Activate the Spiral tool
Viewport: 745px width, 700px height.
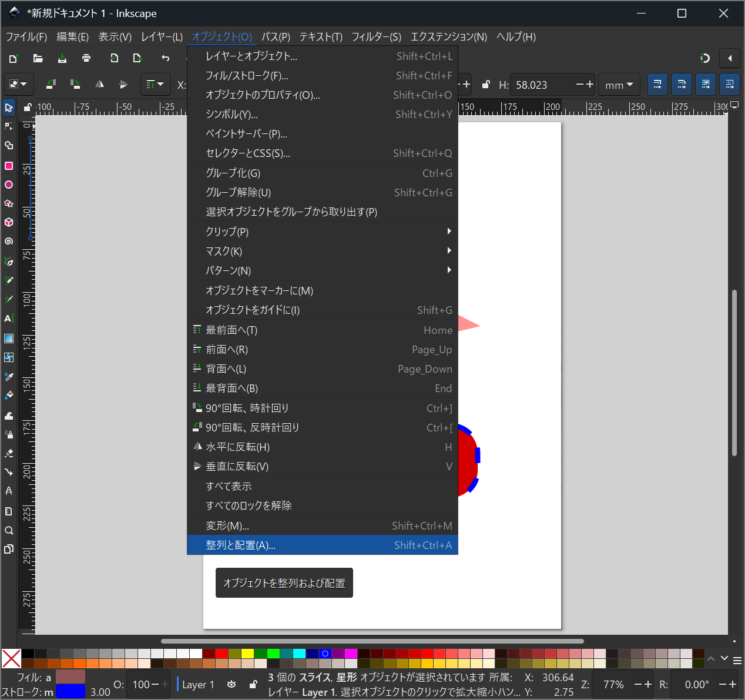coord(9,241)
